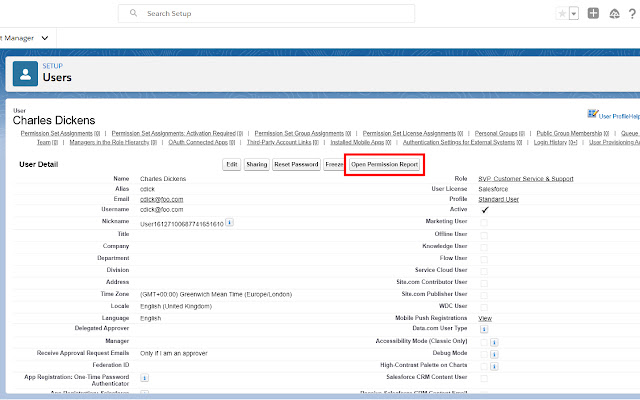Click the Edit button in User Detail
640x400 pixels.
pos(231,163)
